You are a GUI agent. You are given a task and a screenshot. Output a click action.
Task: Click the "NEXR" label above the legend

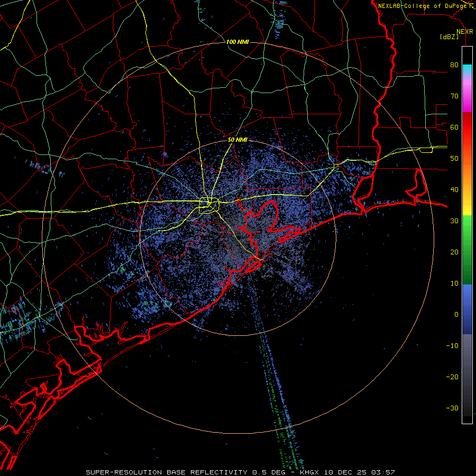pos(464,32)
